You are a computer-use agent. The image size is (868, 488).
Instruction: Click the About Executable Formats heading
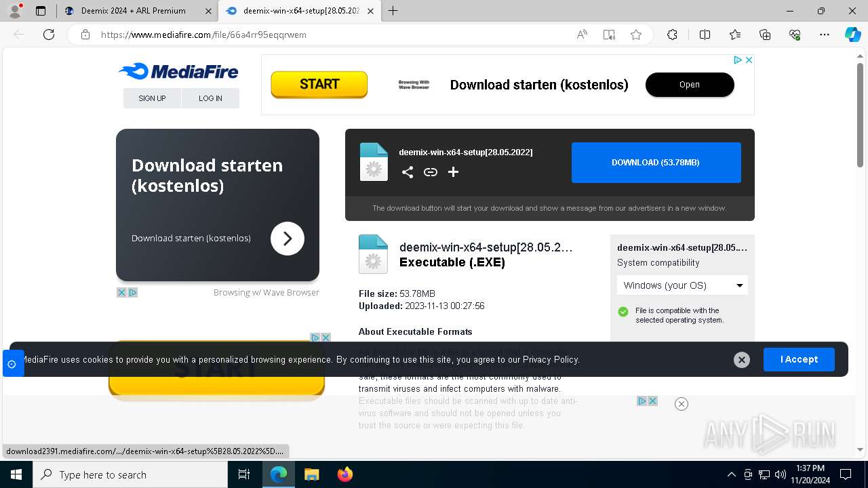coord(416,331)
